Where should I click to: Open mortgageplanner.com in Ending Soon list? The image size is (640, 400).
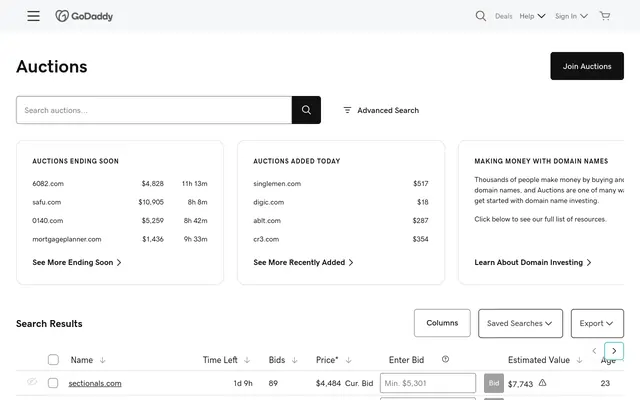coord(67,239)
